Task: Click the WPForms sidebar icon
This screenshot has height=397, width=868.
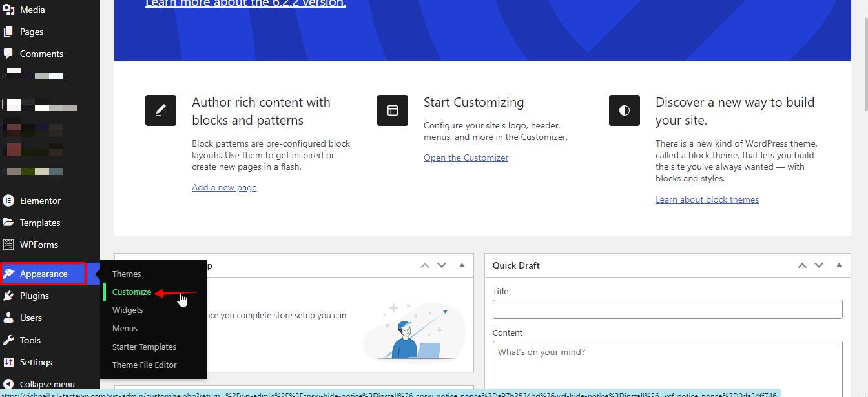Action: (x=8, y=245)
